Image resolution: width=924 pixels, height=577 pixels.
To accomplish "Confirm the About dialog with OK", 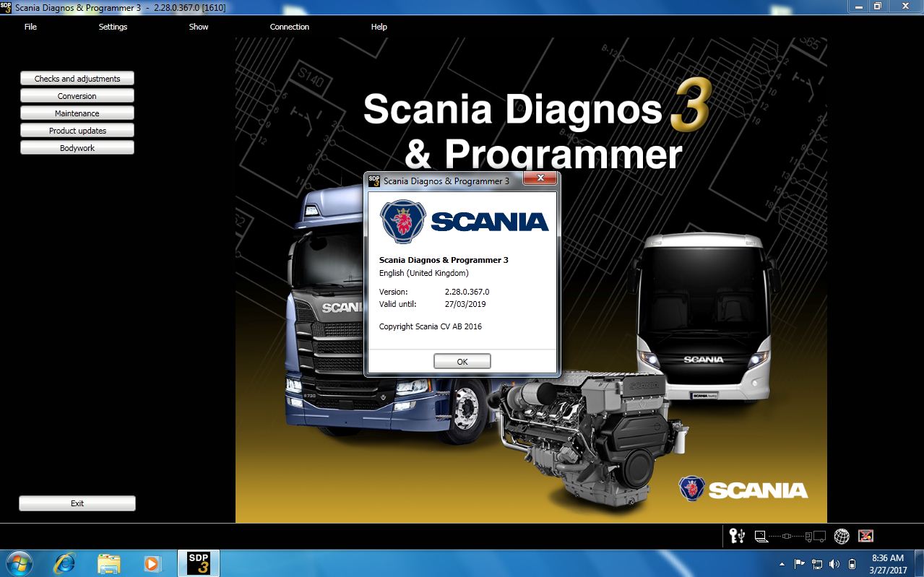I will pos(462,362).
